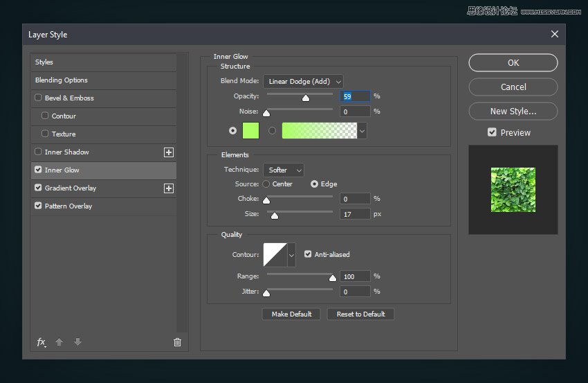Image resolution: width=588 pixels, height=383 pixels.
Task: Enable the Bevel & Emboss checkbox
Action: [38, 98]
